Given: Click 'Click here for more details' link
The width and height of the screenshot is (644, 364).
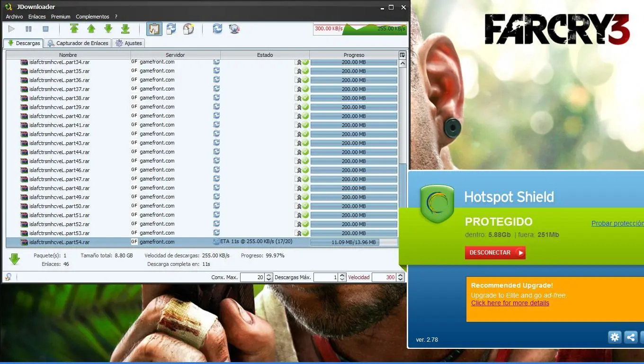Looking at the screenshot, I should [x=510, y=303].
